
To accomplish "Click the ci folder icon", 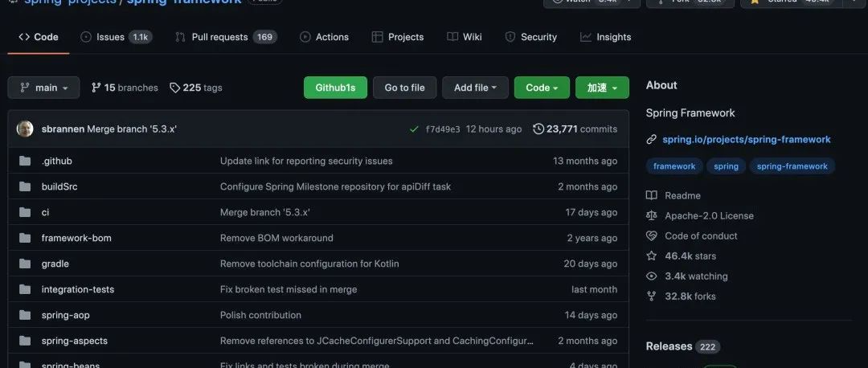I will pos(25,212).
